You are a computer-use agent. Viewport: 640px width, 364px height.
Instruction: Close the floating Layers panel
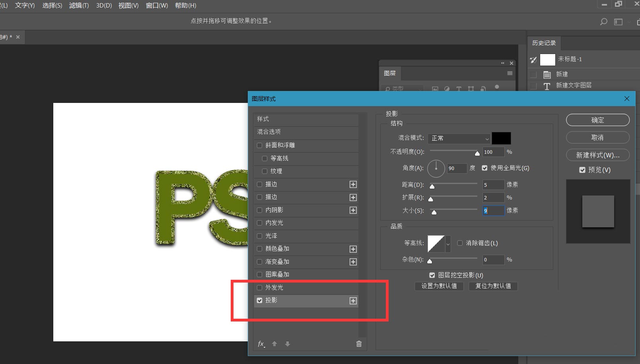[512, 63]
